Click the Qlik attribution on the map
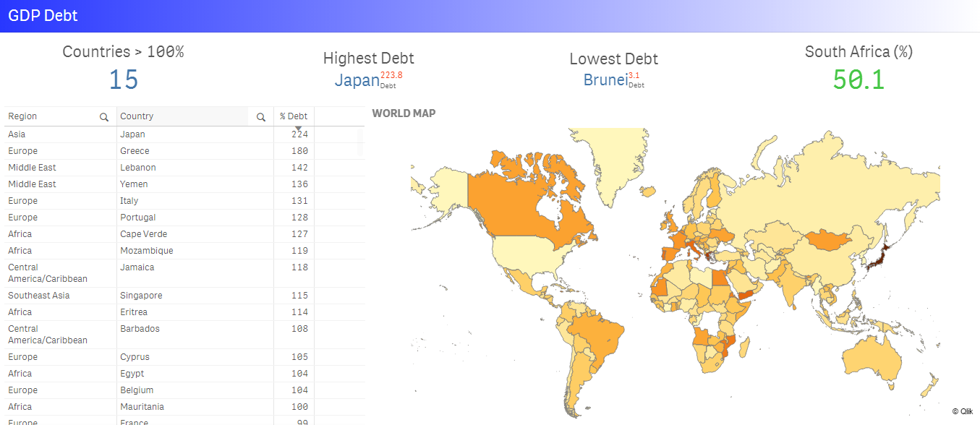The height and width of the screenshot is (425, 980). pos(962,411)
